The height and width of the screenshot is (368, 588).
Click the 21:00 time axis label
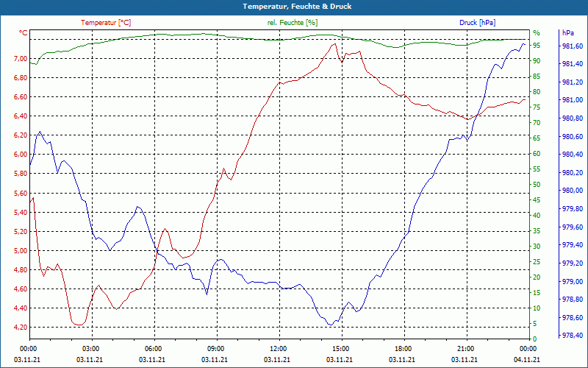point(465,348)
